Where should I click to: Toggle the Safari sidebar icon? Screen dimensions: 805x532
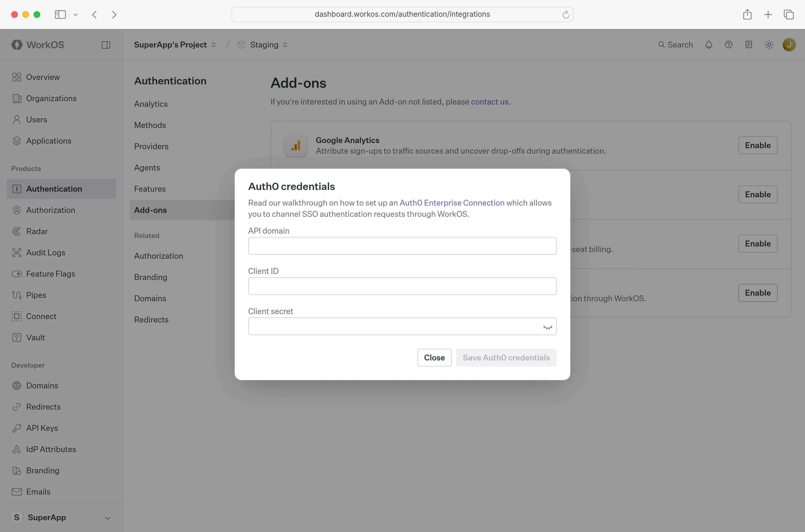[x=60, y=15]
